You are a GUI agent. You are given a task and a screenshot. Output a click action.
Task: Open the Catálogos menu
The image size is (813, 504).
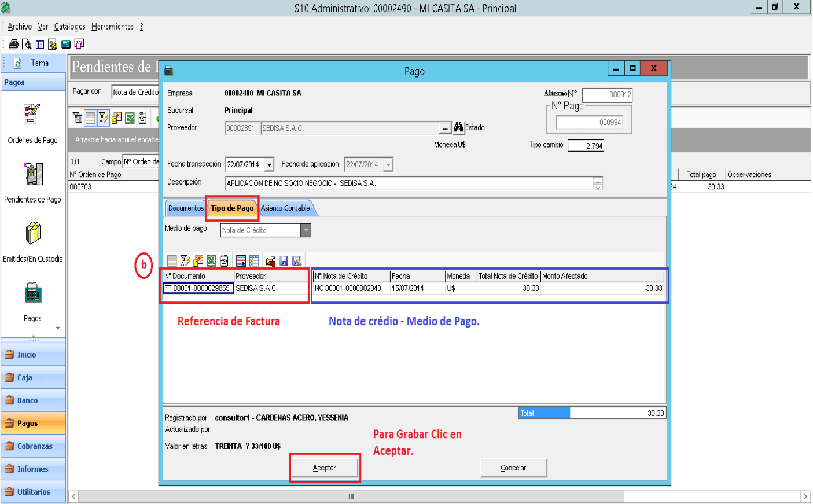[x=70, y=27]
